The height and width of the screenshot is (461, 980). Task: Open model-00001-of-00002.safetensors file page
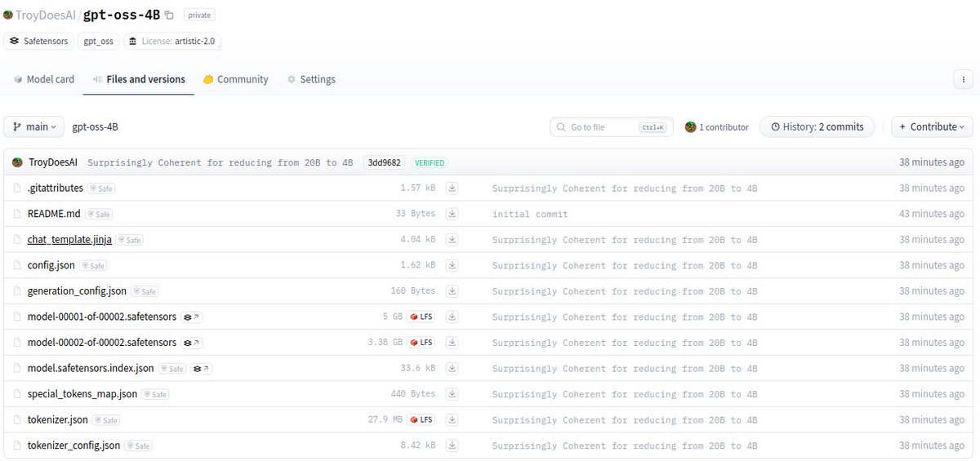101,317
